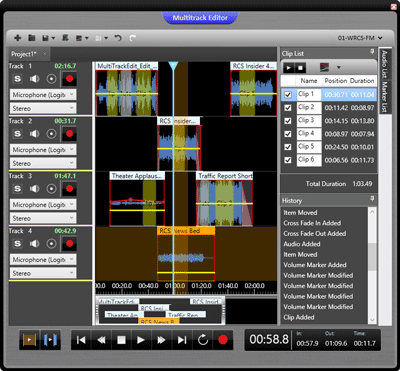Open Track 3 Microphone input dropdown
The image size is (400, 371).
pyautogui.click(x=43, y=205)
